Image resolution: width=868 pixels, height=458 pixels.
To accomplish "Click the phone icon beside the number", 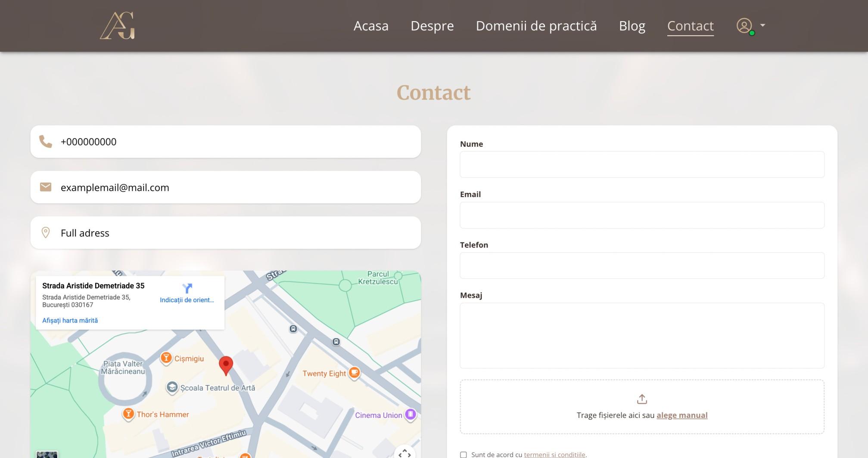I will tap(46, 142).
